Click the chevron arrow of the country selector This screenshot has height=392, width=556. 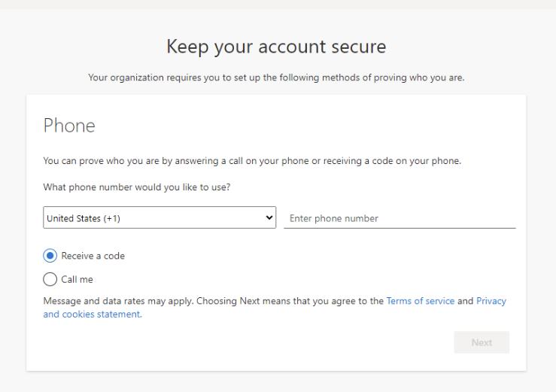(270, 218)
